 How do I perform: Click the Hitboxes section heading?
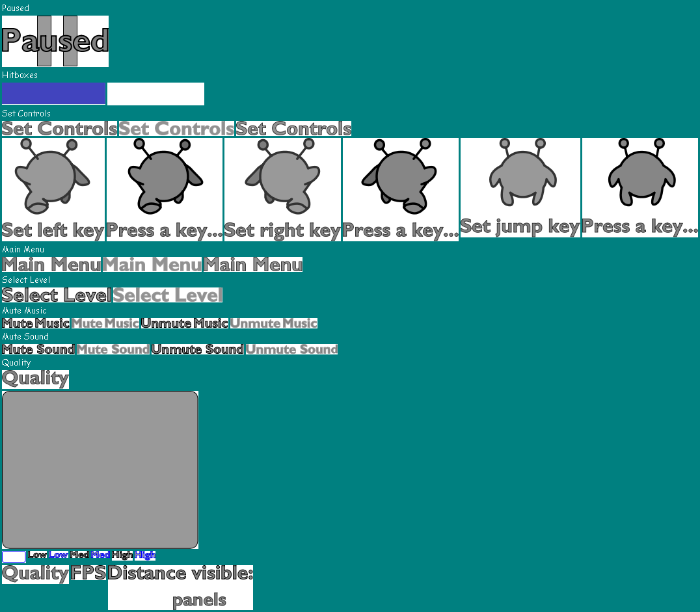click(x=20, y=75)
